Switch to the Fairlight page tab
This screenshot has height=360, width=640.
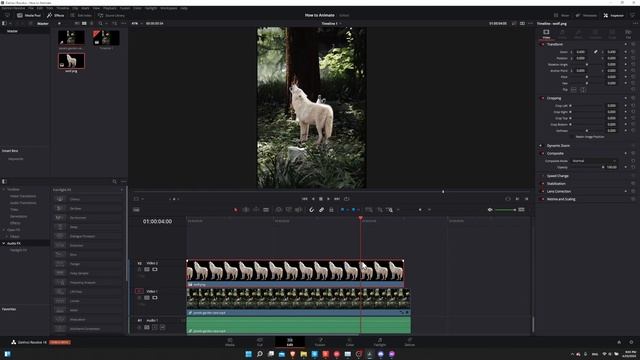point(380,342)
